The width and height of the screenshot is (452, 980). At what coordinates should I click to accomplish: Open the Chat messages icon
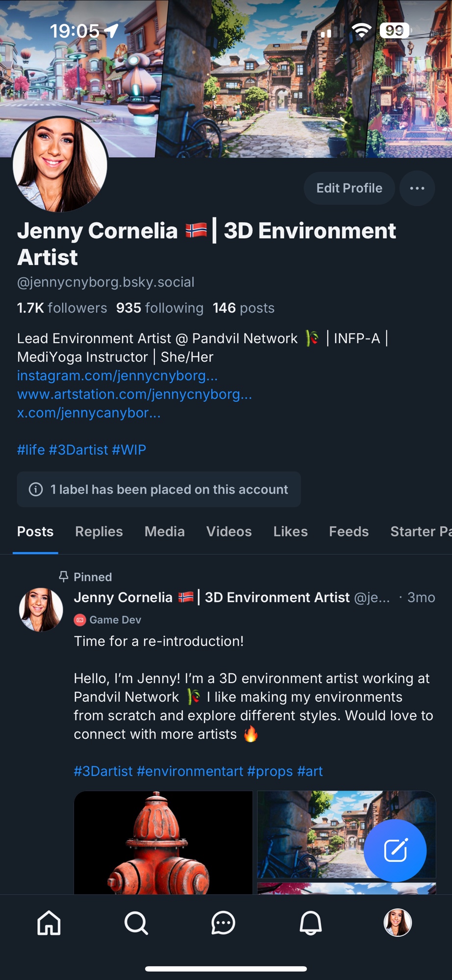tap(223, 923)
